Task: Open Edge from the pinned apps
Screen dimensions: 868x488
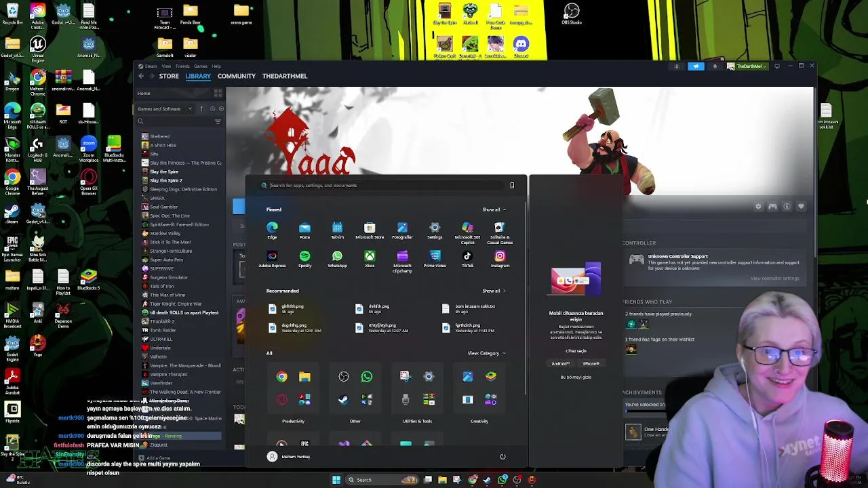Action: coord(272,230)
